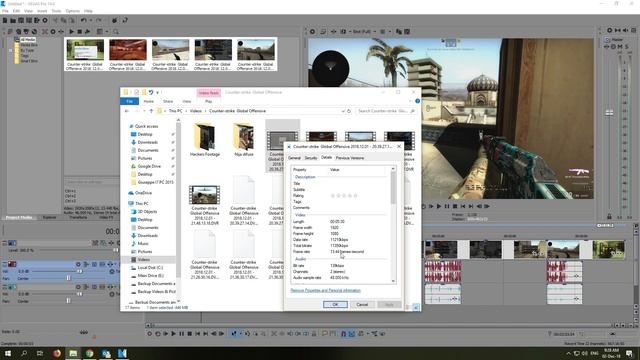This screenshot has width=640, height=360.
Task: Open Vegas Help menu
Action: (88, 11)
